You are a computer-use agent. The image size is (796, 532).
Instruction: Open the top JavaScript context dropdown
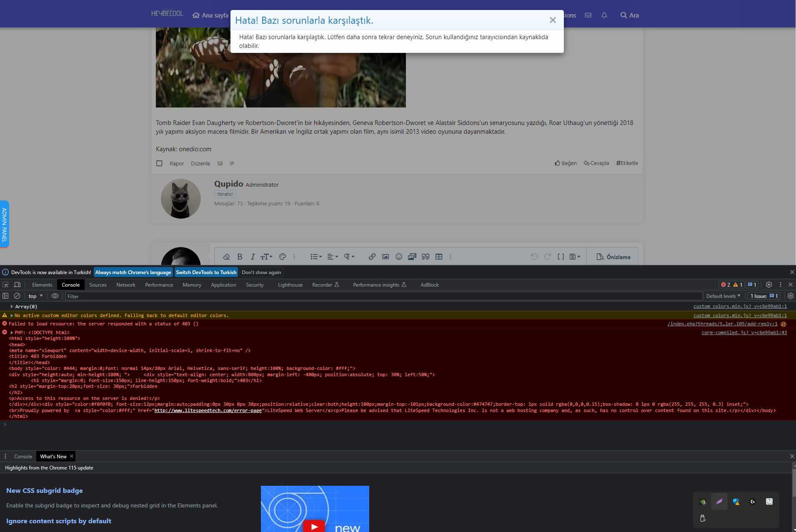coord(36,296)
